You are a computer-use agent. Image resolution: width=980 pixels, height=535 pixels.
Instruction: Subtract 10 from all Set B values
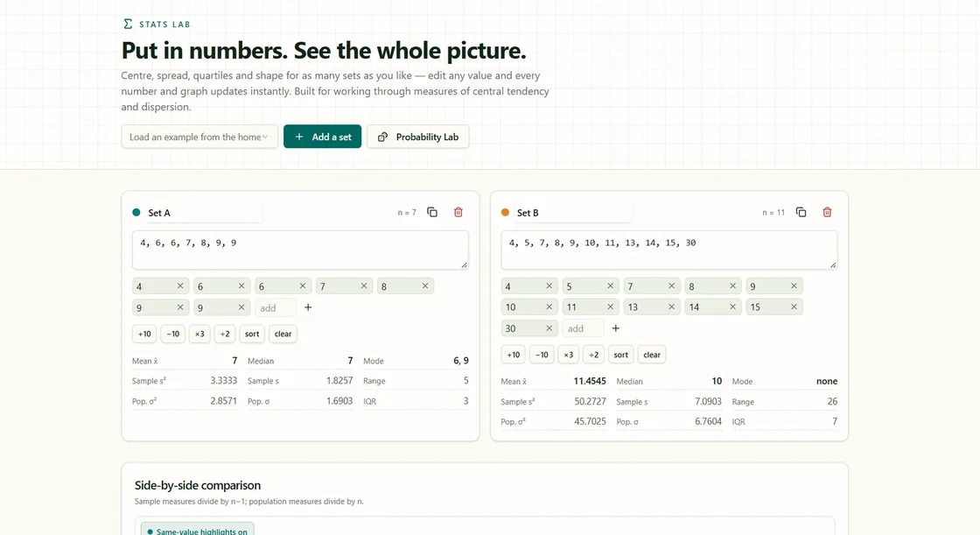click(x=542, y=354)
